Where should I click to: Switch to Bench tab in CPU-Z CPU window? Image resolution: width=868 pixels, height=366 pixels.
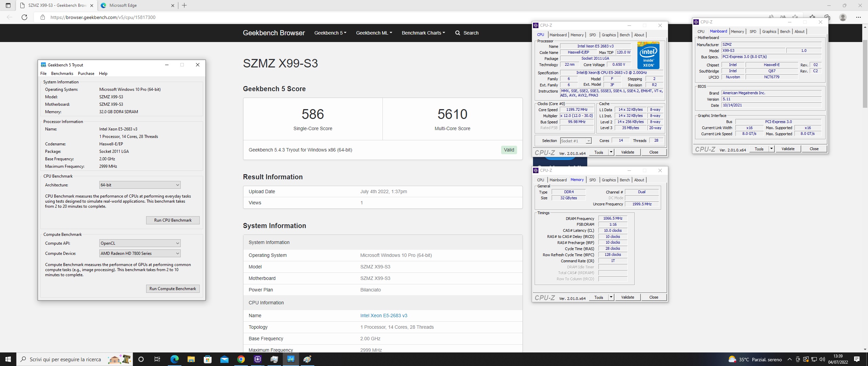625,35
